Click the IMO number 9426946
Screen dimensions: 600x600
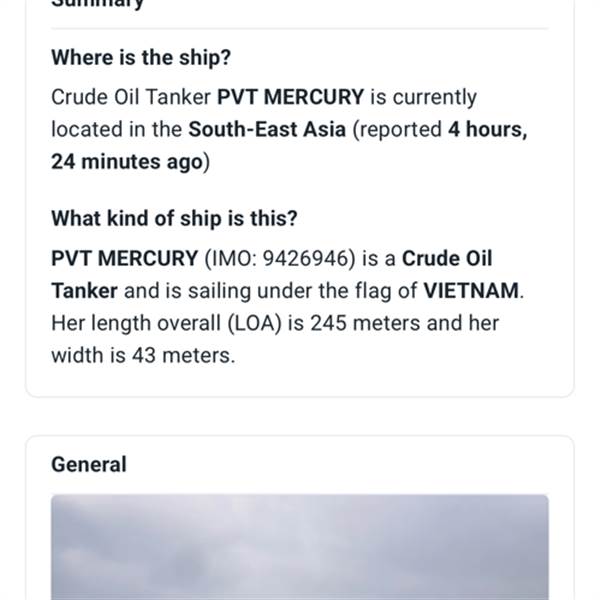click(307, 258)
